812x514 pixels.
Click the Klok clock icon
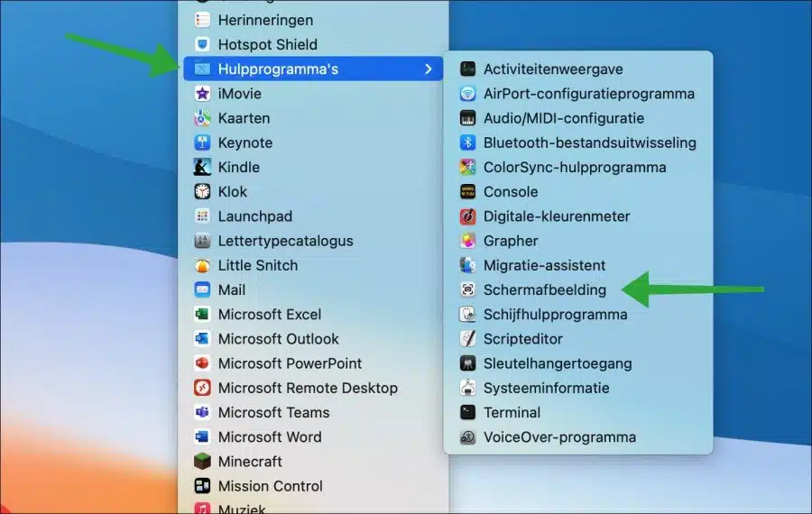tap(202, 191)
